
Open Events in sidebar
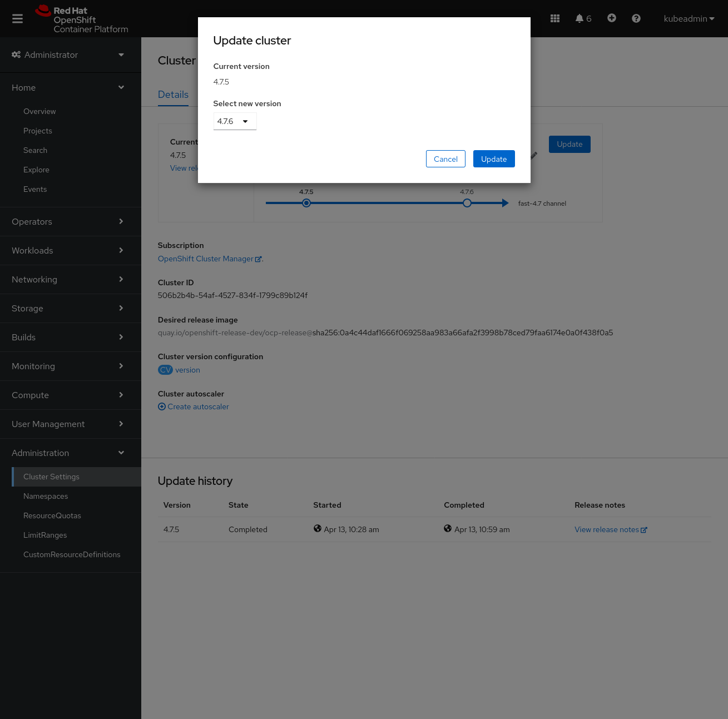(x=35, y=189)
